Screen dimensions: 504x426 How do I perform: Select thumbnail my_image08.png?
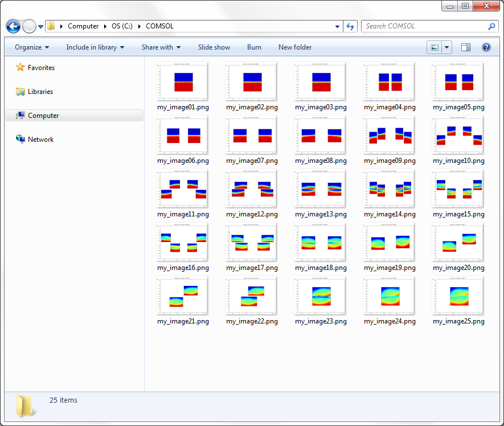[x=321, y=136]
